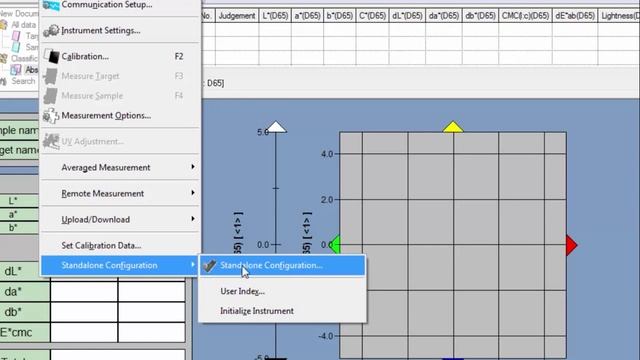This screenshot has height=360, width=640.
Task: Click the b*(D65) column header
Action: 340,16
